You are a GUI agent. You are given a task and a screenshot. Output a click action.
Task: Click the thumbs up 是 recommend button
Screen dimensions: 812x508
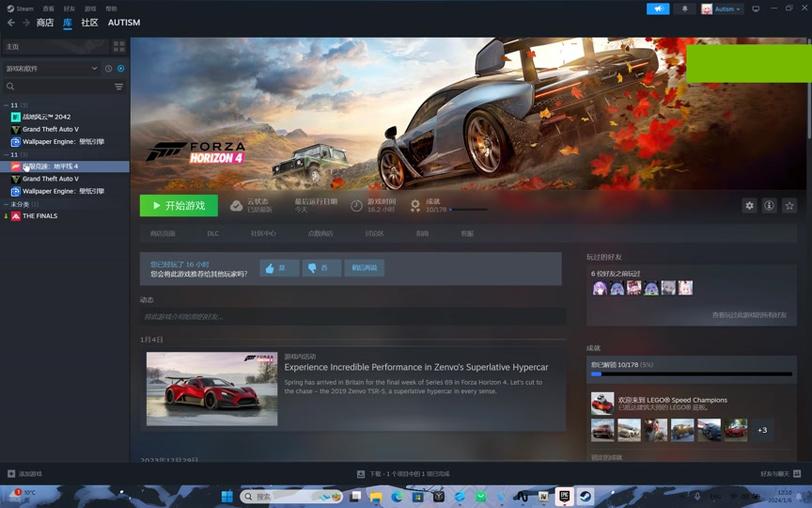click(x=279, y=268)
